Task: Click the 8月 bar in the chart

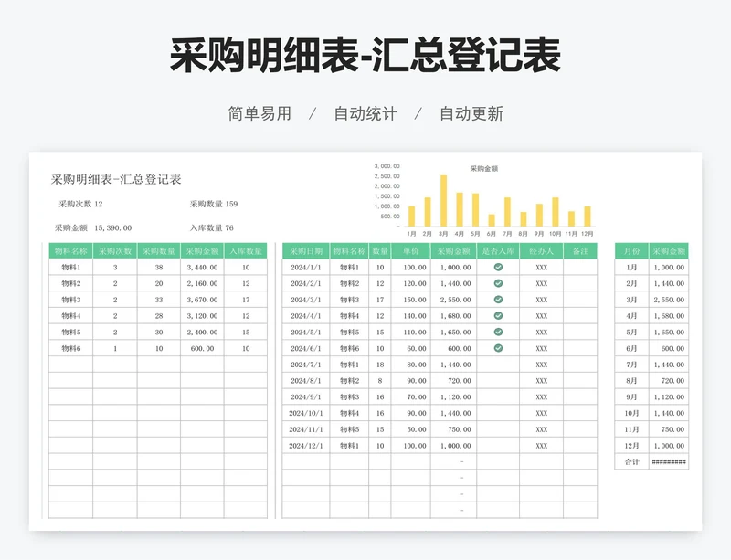Action: coord(524,219)
